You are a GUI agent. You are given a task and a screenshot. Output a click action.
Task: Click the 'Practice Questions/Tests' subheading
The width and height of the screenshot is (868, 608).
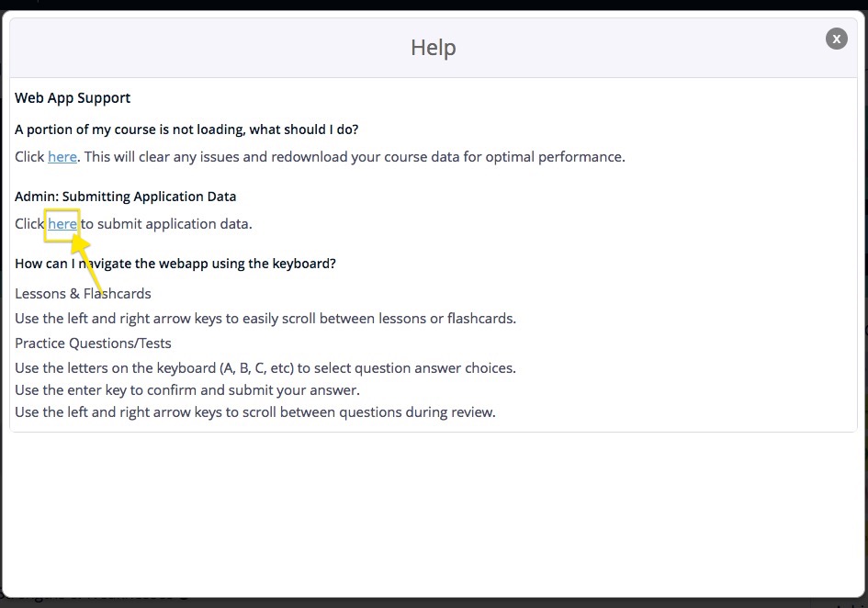coord(93,343)
